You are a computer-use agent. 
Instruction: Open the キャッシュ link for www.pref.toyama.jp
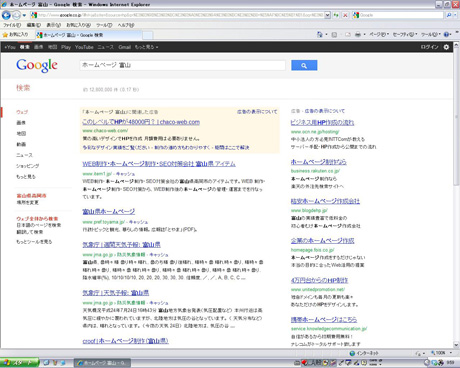pos(138,222)
